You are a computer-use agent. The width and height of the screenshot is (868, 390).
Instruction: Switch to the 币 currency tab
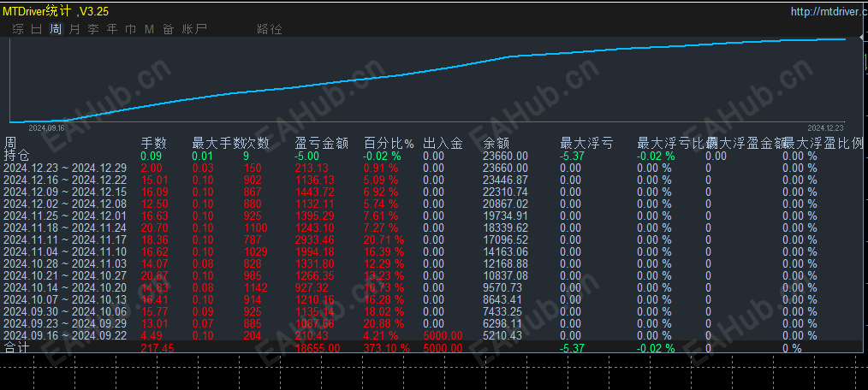point(131,29)
